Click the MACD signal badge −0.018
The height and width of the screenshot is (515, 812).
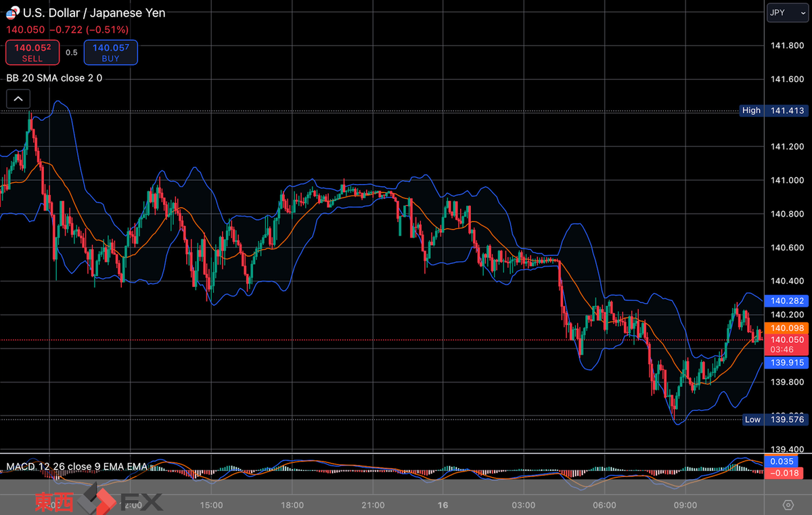pos(784,473)
